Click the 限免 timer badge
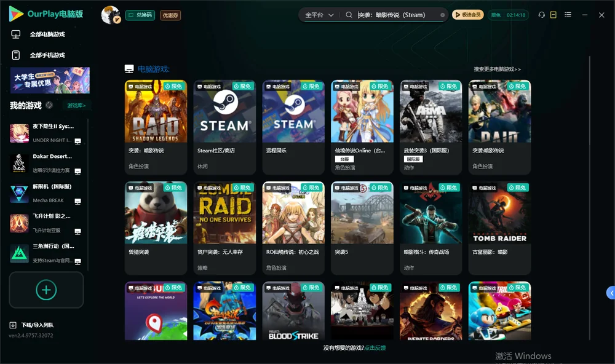This screenshot has height=364, width=615. [508, 15]
